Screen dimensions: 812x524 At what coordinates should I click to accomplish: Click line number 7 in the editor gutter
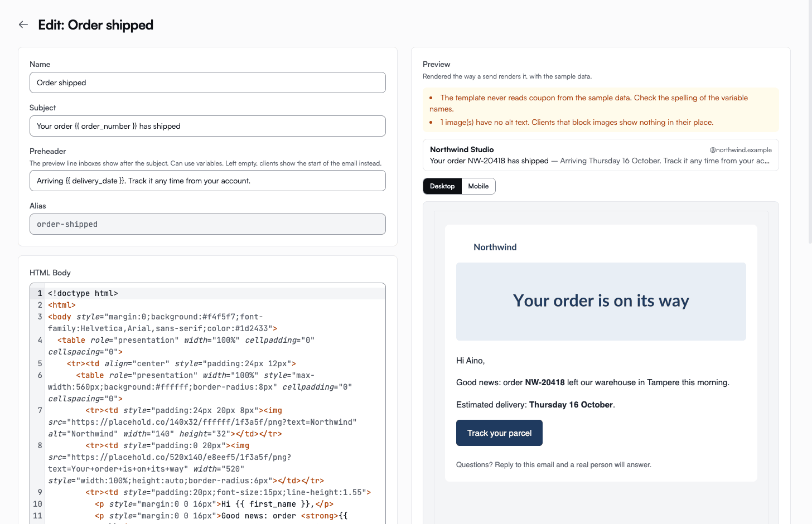40,410
